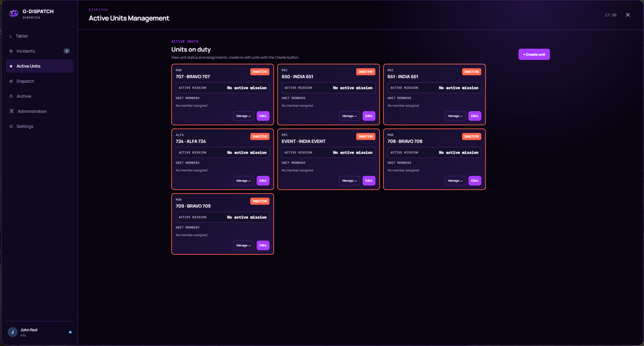Open the Administration section
644x346 pixels.
(x=40, y=111)
